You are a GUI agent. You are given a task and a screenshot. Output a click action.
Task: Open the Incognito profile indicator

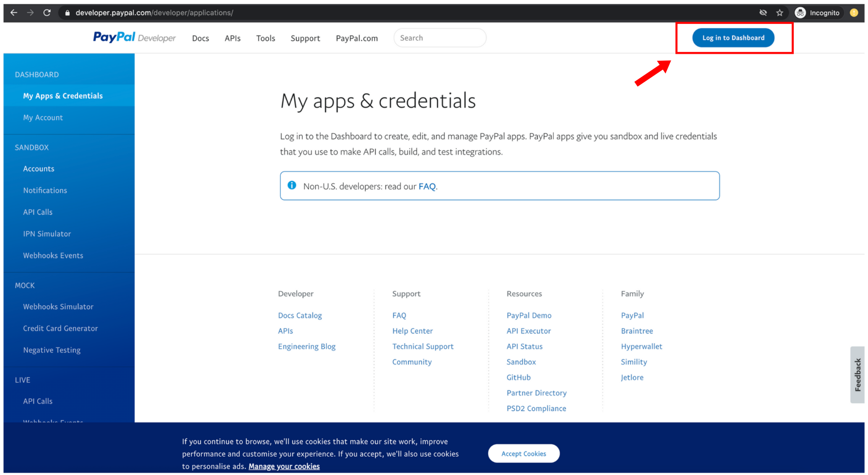click(x=818, y=13)
